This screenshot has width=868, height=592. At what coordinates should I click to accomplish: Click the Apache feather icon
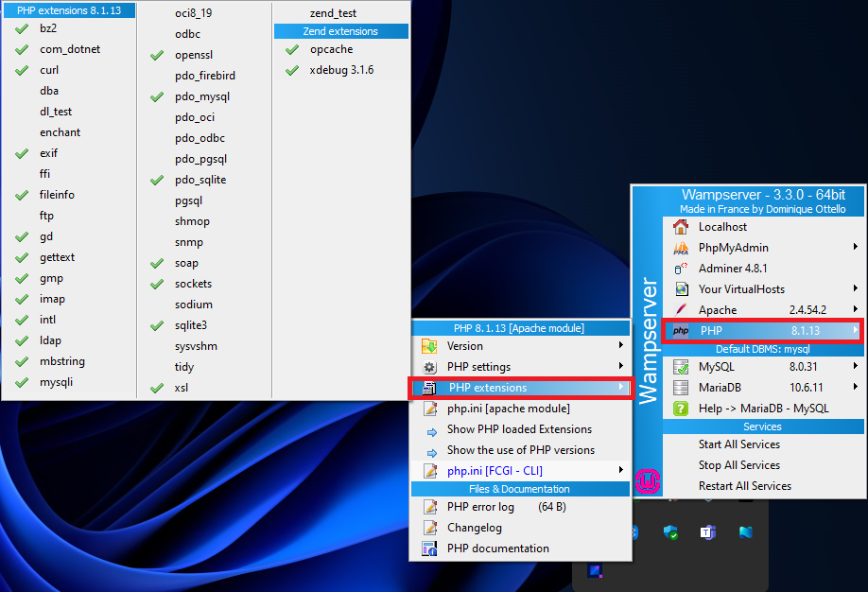point(681,309)
